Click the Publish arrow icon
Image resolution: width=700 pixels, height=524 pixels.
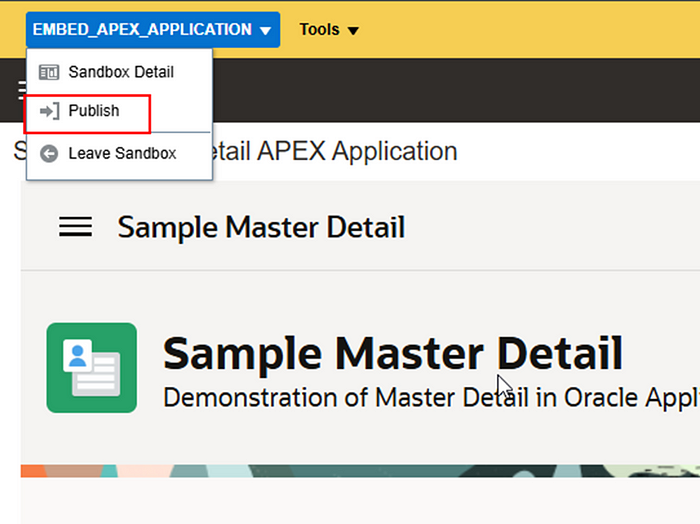tap(49, 111)
